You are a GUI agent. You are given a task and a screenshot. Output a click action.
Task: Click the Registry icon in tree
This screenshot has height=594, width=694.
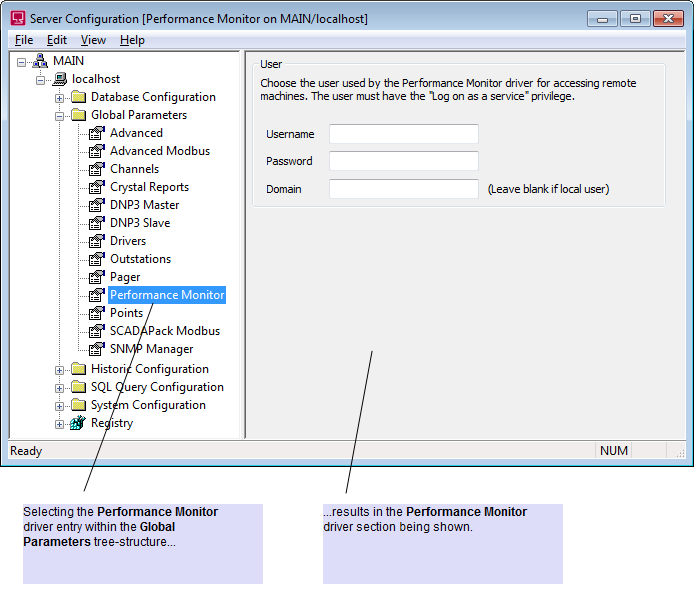78,423
